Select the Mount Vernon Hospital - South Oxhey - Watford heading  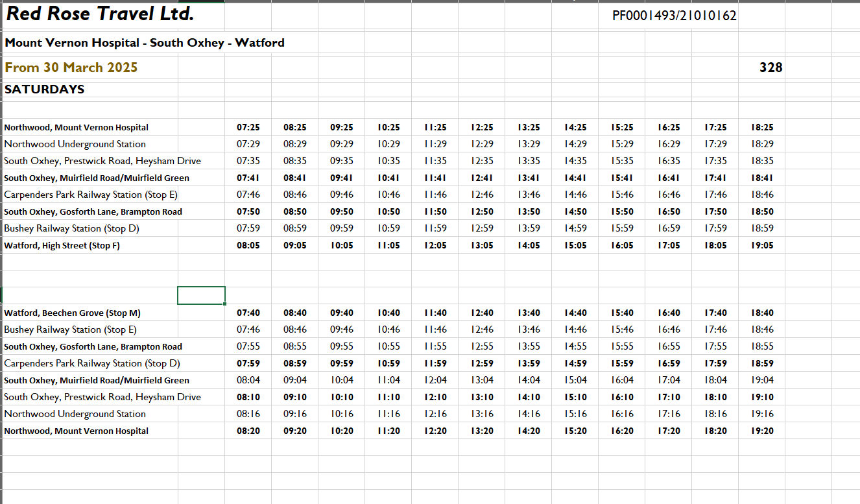click(145, 43)
